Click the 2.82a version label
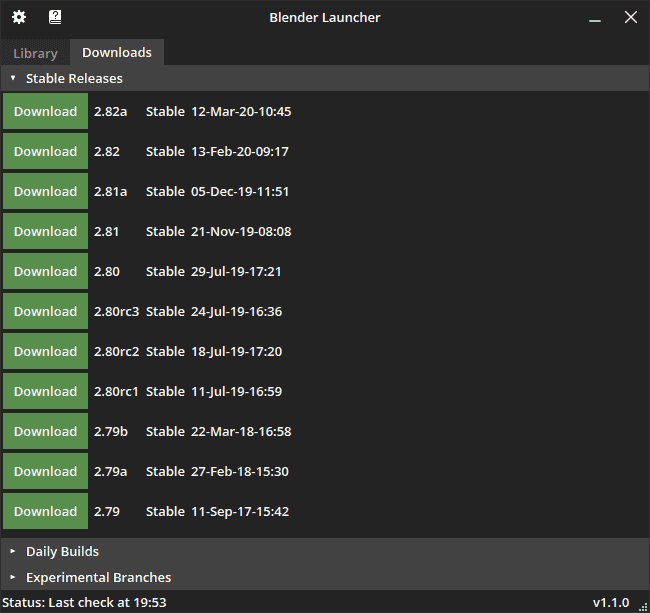Image resolution: width=650 pixels, height=613 pixels. 111,111
